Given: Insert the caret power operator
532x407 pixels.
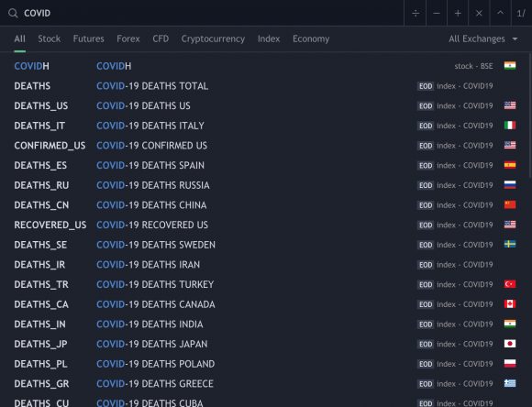Looking at the screenshot, I should tap(501, 13).
